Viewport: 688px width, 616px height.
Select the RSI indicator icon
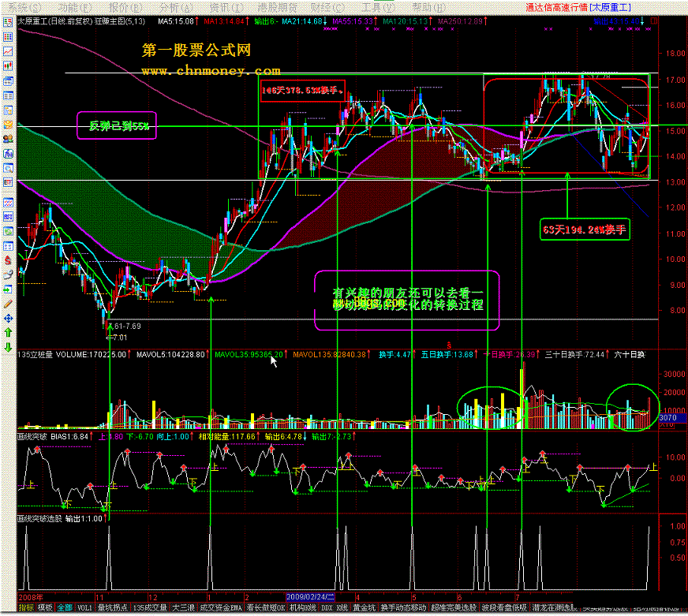click(x=8, y=217)
